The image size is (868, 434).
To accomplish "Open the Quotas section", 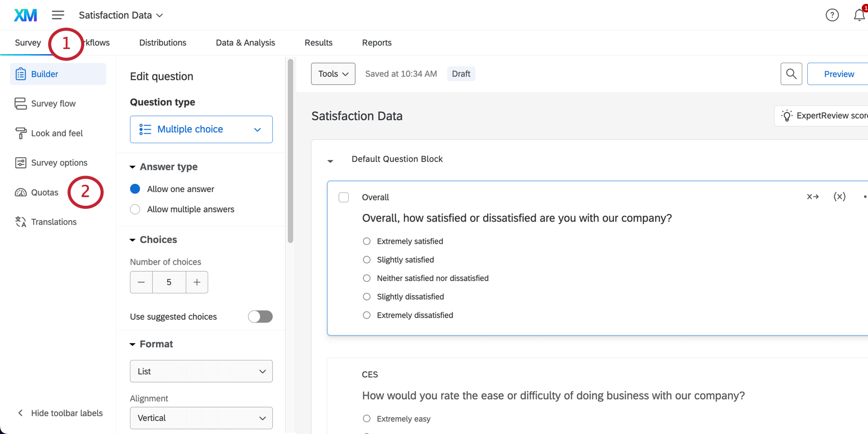I will pos(44,192).
